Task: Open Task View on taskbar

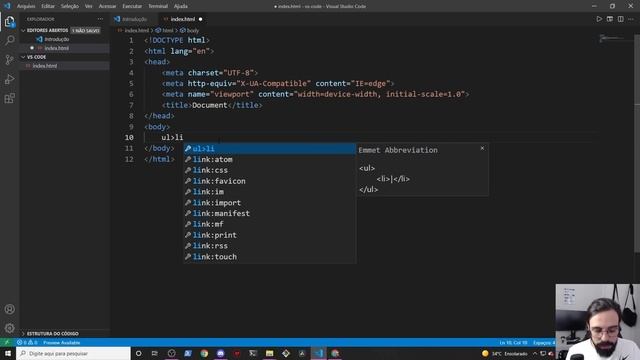Action: [155, 353]
